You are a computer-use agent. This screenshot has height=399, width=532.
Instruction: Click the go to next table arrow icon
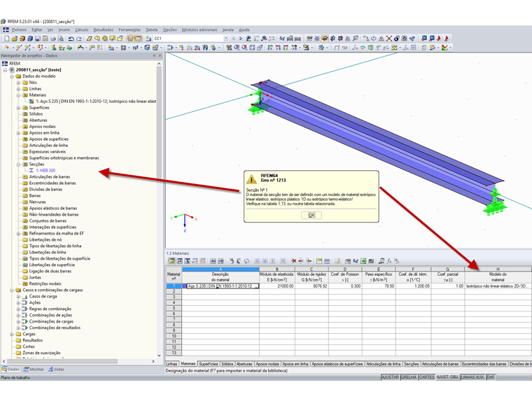[221, 261]
